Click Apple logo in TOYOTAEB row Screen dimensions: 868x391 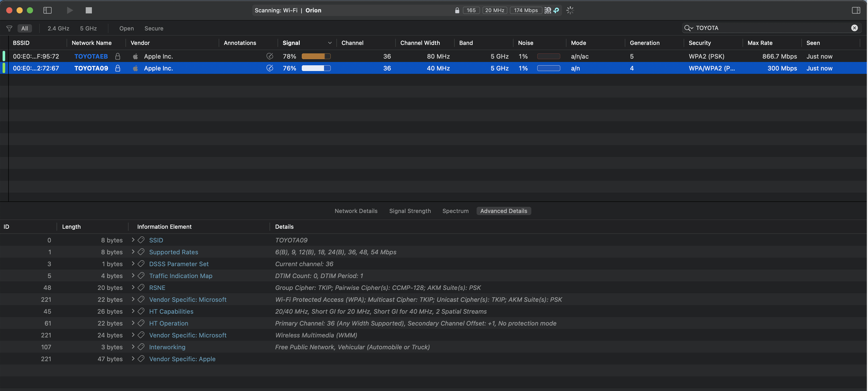pyautogui.click(x=135, y=56)
